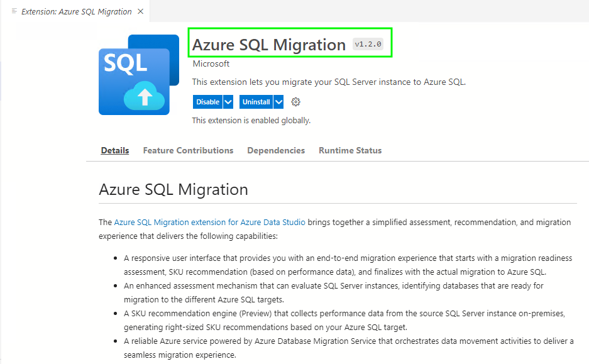
Task: View the Runtime Status tab
Action: coord(350,150)
